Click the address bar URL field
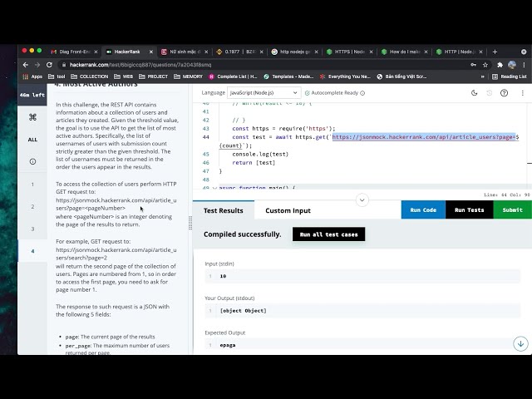The image size is (532, 399). tap(264, 65)
